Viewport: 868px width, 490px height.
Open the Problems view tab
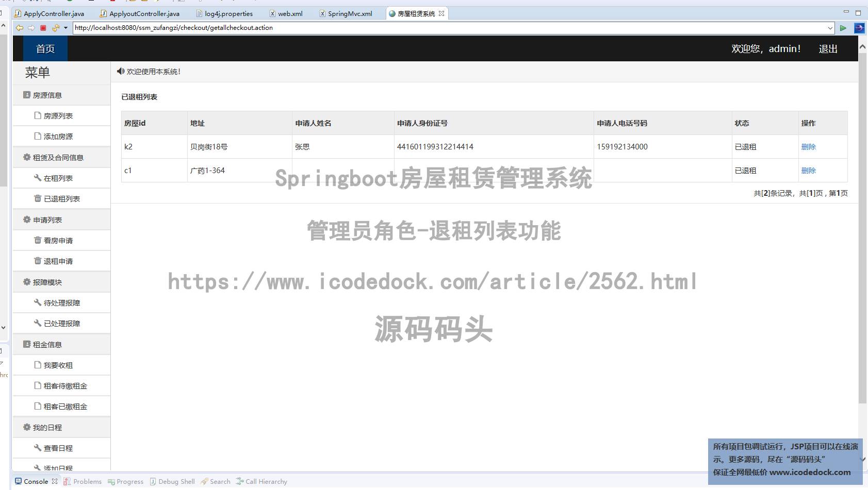[87, 481]
